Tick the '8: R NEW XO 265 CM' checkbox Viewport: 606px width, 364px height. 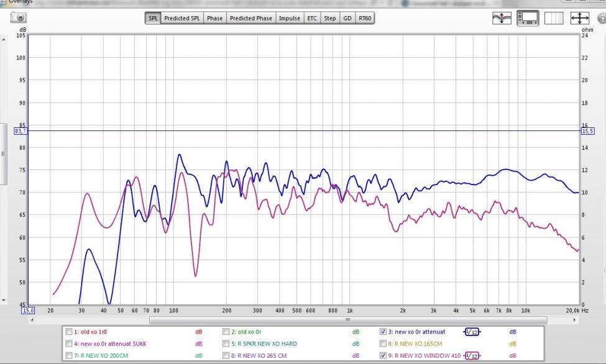click(226, 355)
